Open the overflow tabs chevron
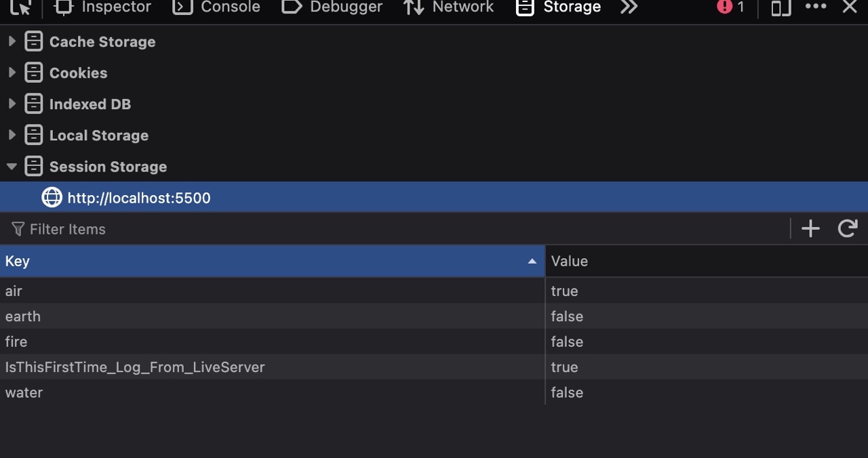 click(629, 7)
